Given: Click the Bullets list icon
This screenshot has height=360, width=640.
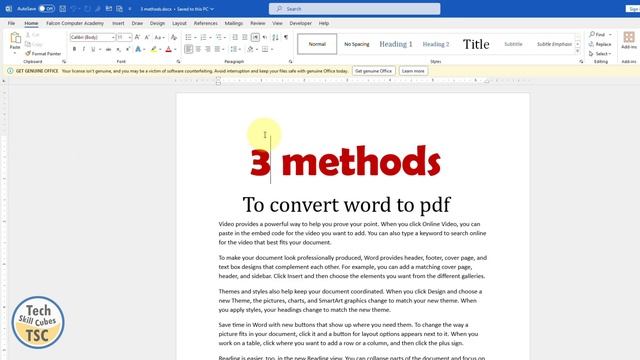Looking at the screenshot, I should pos(188,37).
